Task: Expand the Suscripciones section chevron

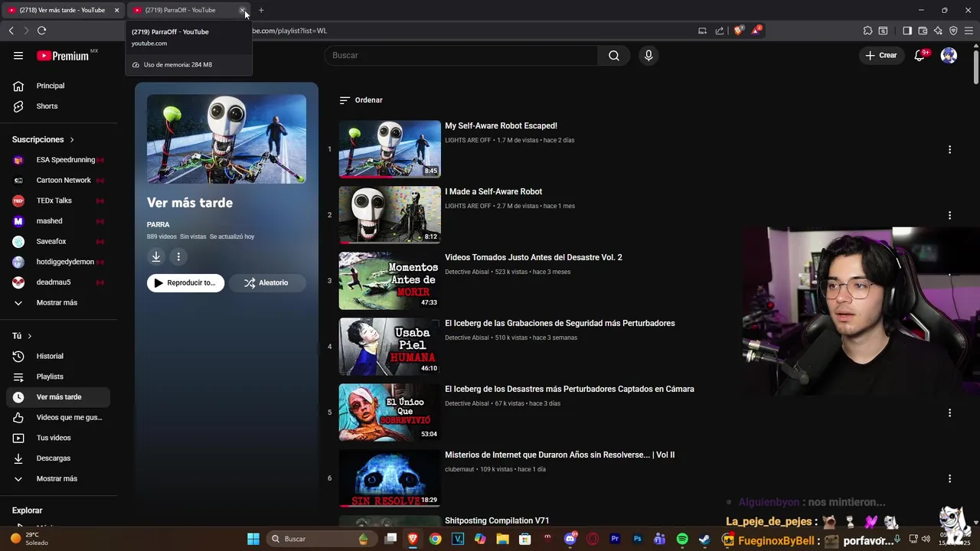Action: (x=72, y=140)
